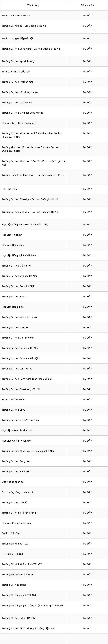Viewport: 108px width, 644px height.
Task: Click TẠI ĐÂY for Trường Đại học Thủy lợi
Action: (87, 328)
